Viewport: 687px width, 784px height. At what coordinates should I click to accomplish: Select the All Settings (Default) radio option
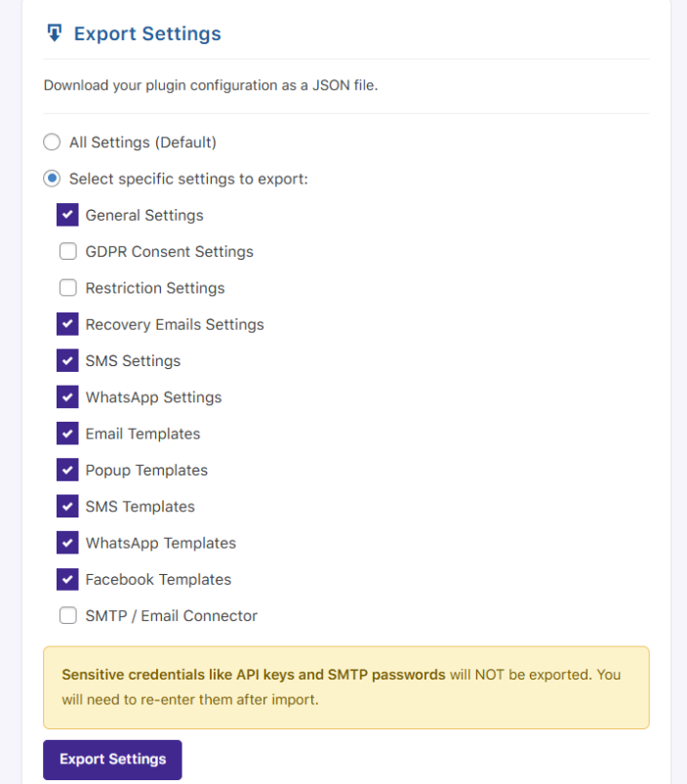(52, 143)
